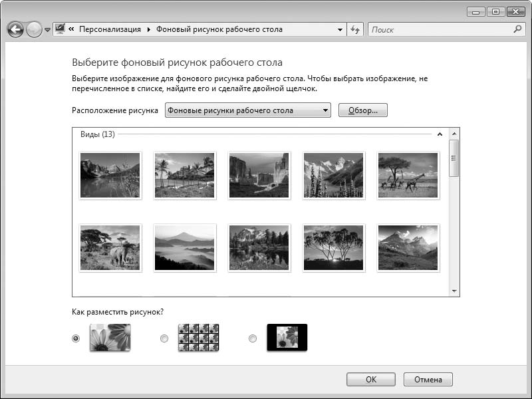Select the Виды (13) group header

point(97,134)
